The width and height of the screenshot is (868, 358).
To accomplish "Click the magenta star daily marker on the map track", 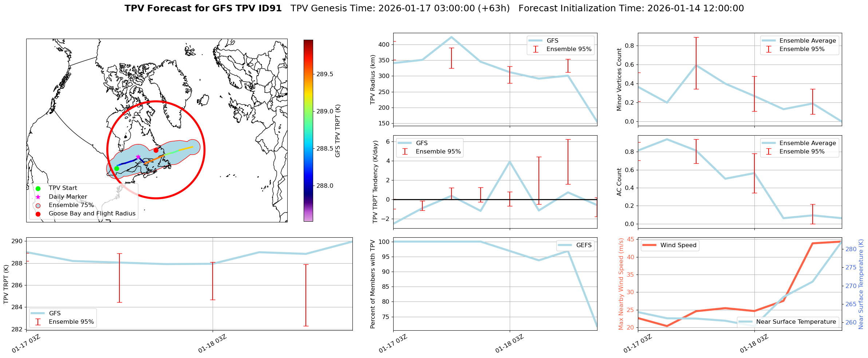I will click(x=138, y=157).
